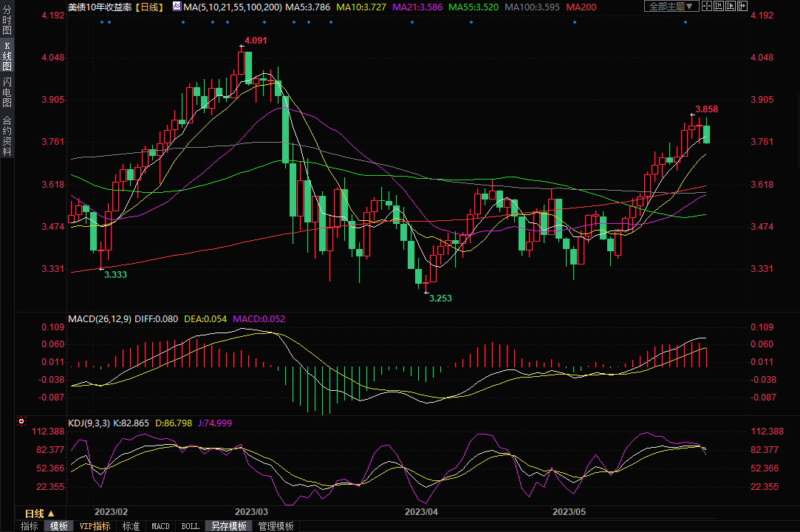Open the 全部主题 dropdown
Screen dimensions: 800x532
coord(671,7)
